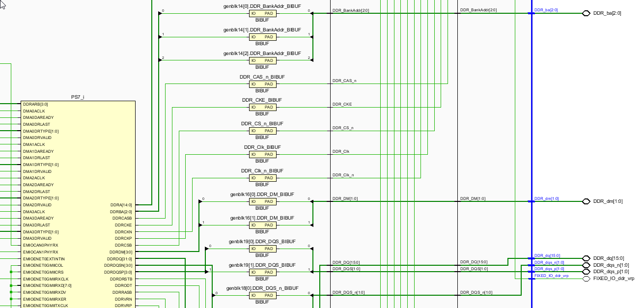Image resolution: width=644 pixels, height=308 pixels.
Task: Click the EMIOCAN0PHYRX pin on PS7_i
Action: click(40, 245)
